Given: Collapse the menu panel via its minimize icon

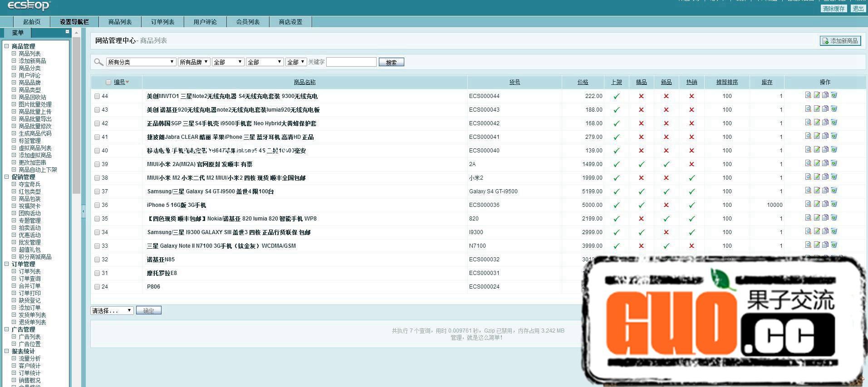Looking at the screenshot, I should pyautogui.click(x=67, y=32).
